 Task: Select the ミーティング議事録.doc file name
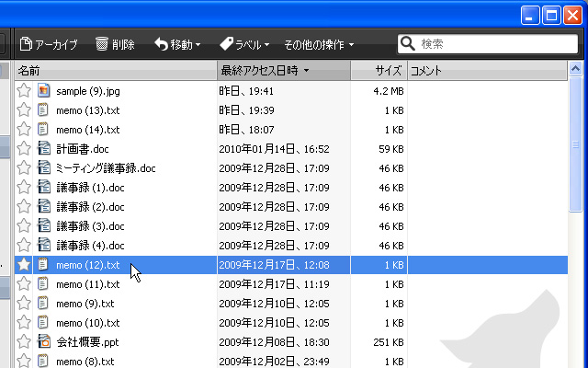click(106, 168)
